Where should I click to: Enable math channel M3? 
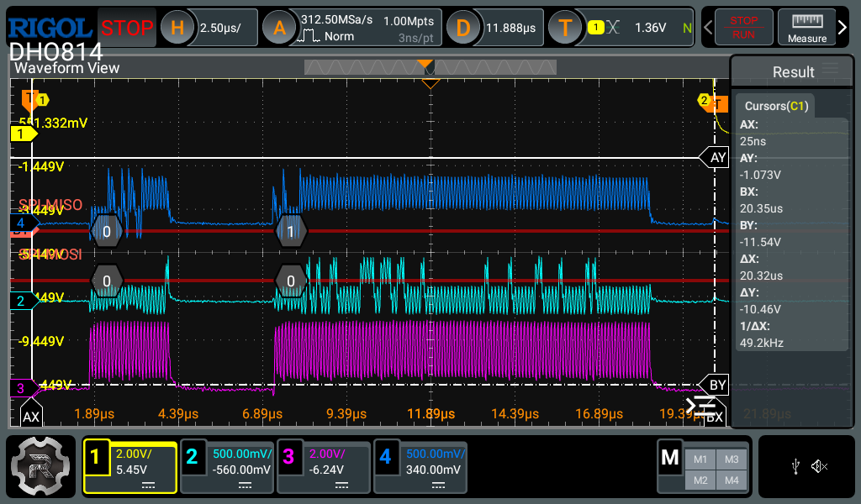point(732,459)
